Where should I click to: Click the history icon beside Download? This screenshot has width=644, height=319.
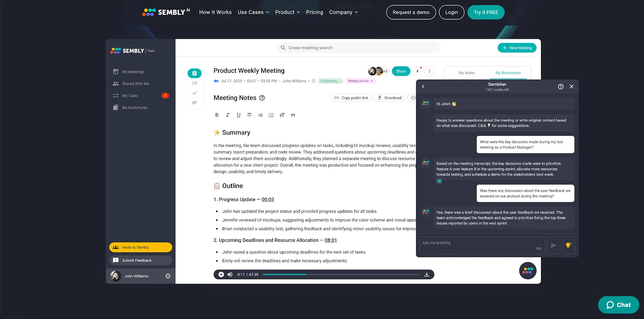[413, 98]
